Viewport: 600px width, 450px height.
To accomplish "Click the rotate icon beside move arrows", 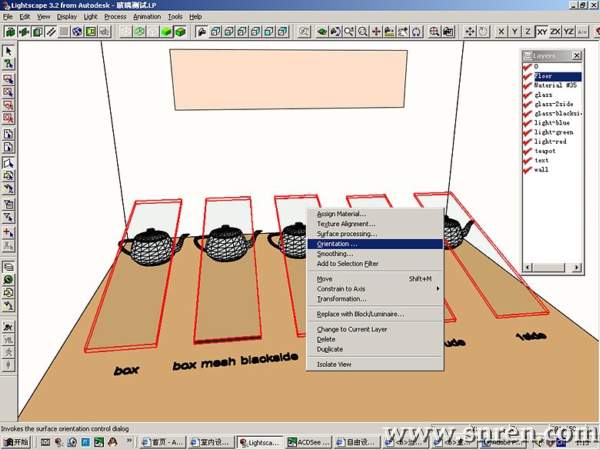I will 483,31.
